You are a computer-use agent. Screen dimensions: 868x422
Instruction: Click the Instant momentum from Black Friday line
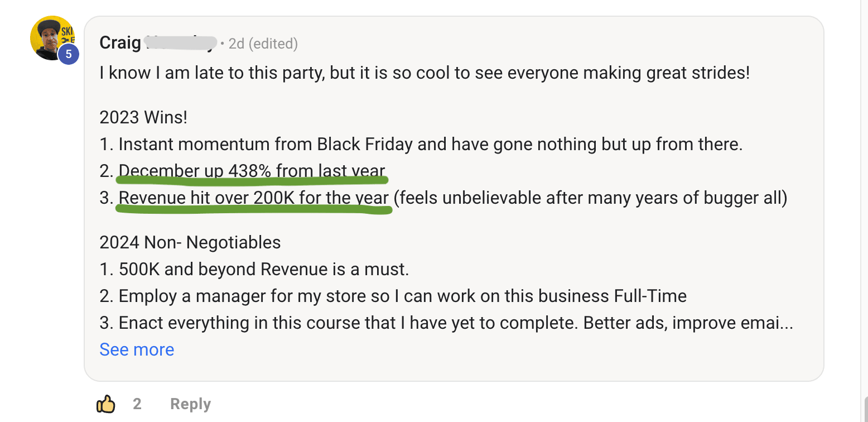[x=421, y=144]
